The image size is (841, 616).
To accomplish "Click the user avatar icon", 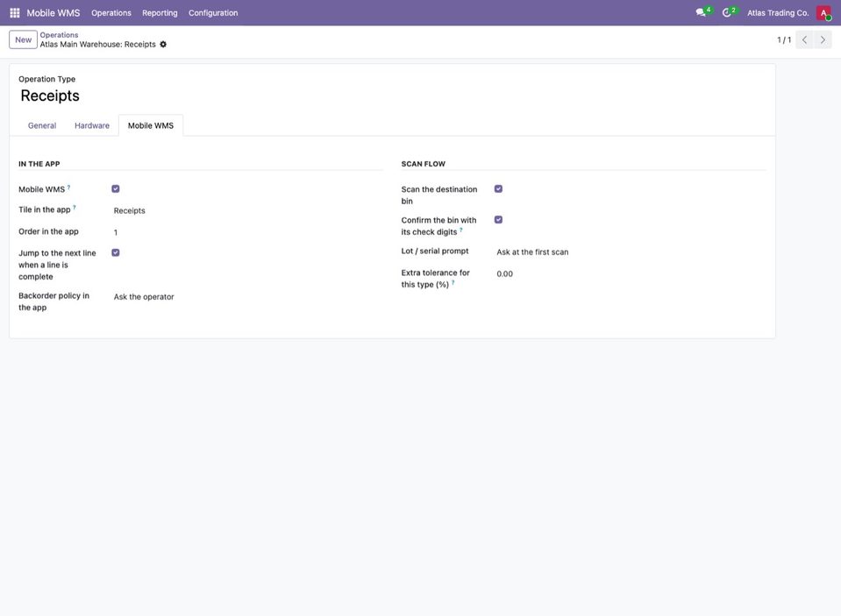I will 823,13.
